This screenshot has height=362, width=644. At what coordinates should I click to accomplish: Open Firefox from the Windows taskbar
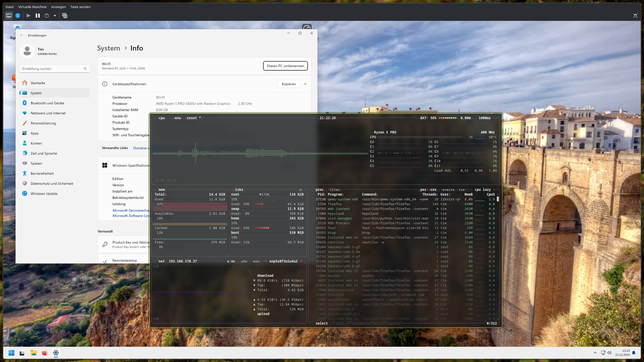coord(45,353)
